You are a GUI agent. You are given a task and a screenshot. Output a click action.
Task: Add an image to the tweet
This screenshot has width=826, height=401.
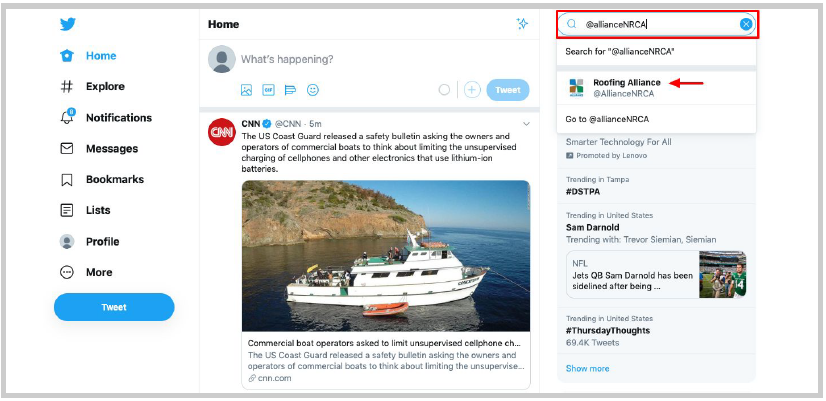coord(246,90)
